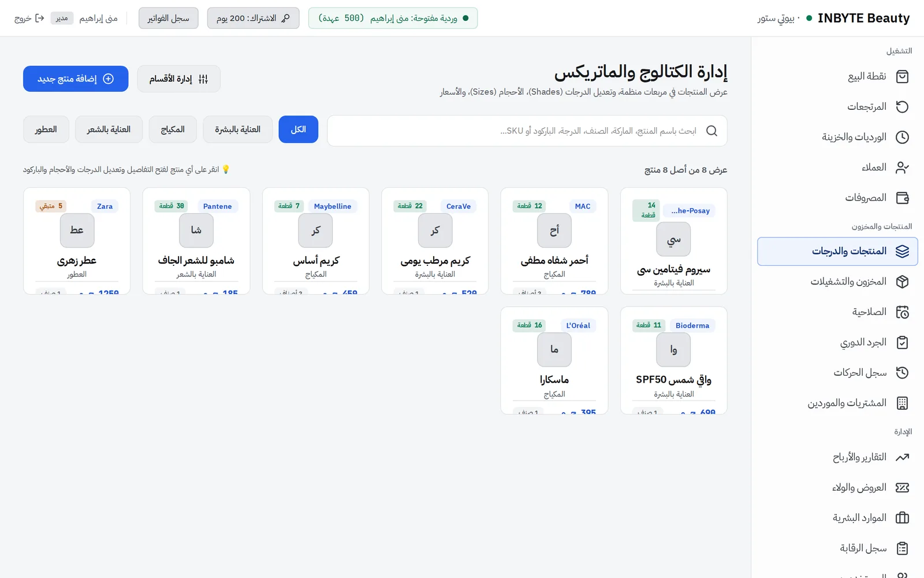The image size is (924, 578).
Task: Open سجل الفواتير button
Action: pyautogui.click(x=168, y=18)
